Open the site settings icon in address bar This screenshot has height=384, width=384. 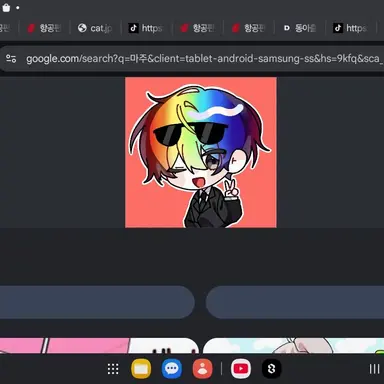pyautogui.click(x=11, y=59)
